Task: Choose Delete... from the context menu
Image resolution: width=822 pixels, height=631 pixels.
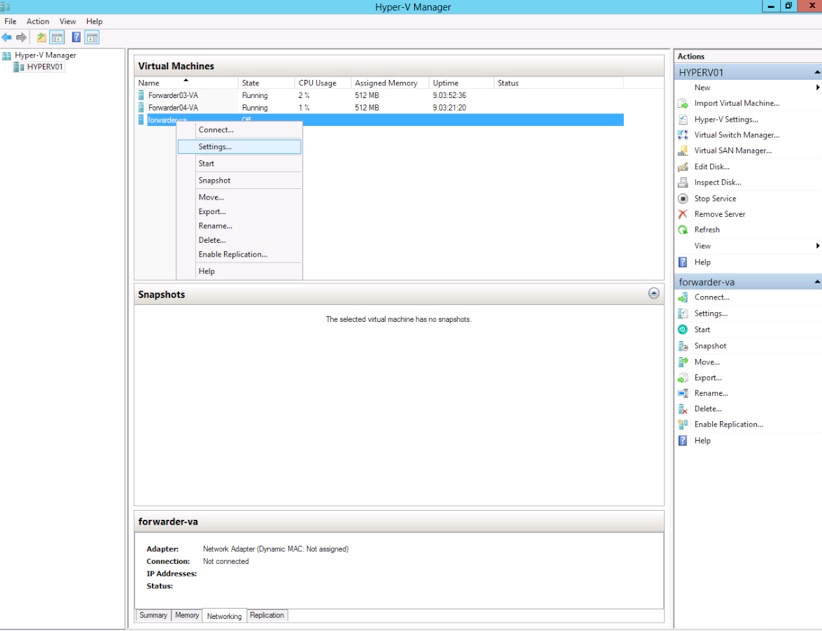Action: [240, 240]
